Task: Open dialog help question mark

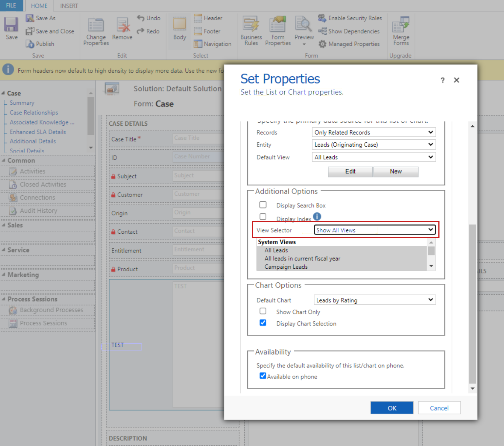Action: click(x=442, y=80)
